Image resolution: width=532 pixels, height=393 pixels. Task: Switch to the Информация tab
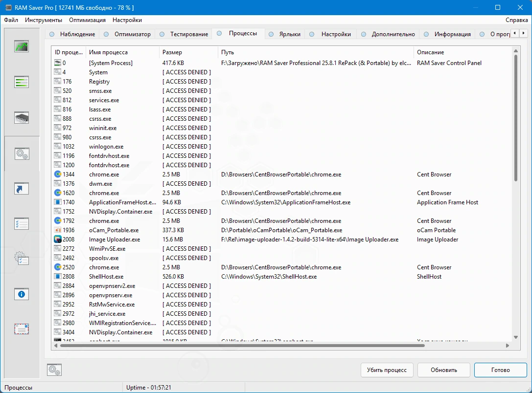coord(447,34)
